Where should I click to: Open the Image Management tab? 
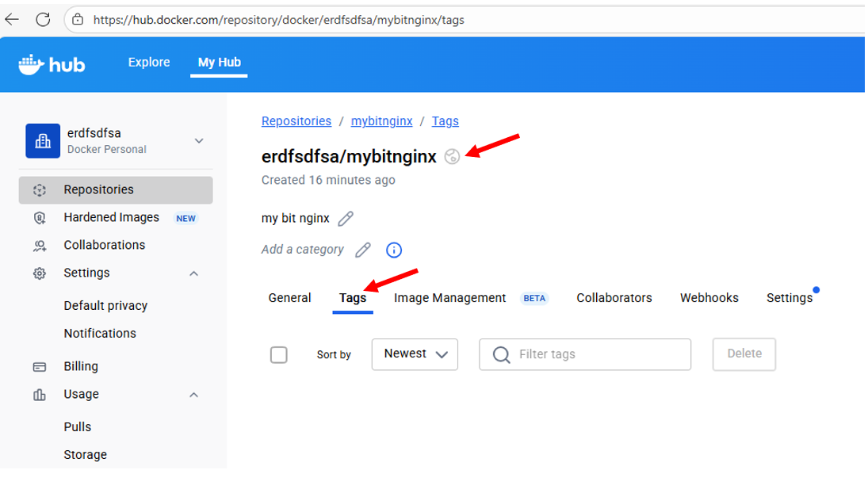(449, 298)
